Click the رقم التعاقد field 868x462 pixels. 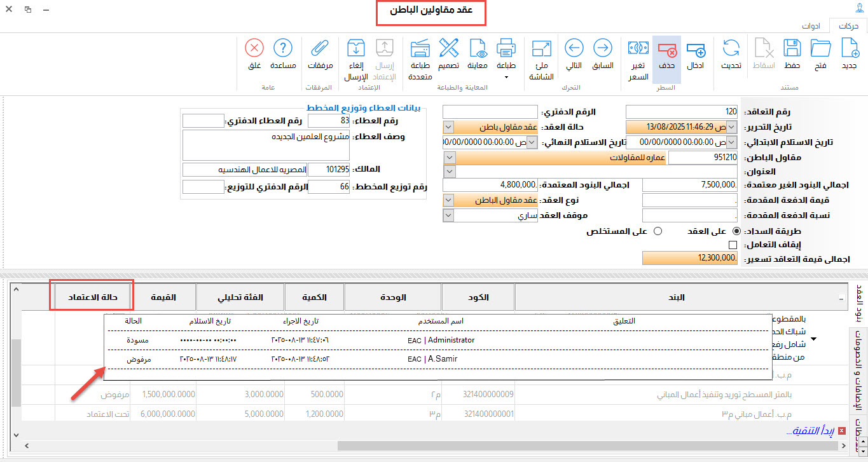(682, 112)
